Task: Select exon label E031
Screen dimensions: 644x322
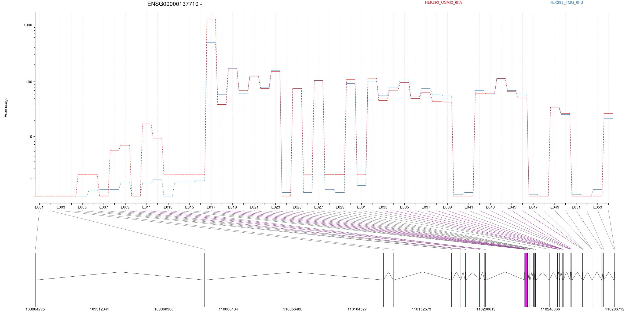Action: [361, 207]
